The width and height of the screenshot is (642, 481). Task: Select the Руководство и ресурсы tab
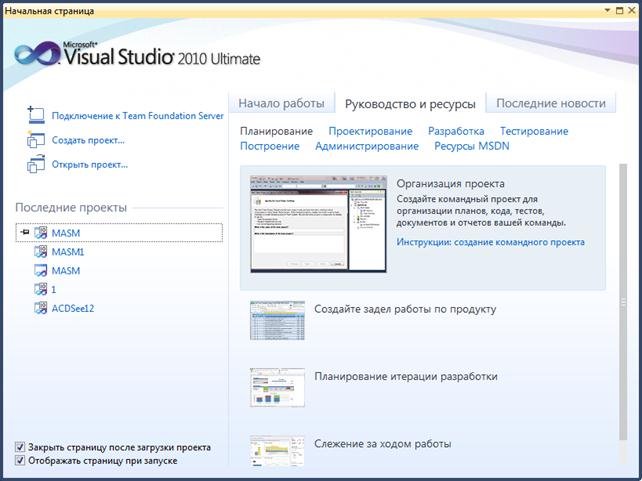click(x=410, y=104)
